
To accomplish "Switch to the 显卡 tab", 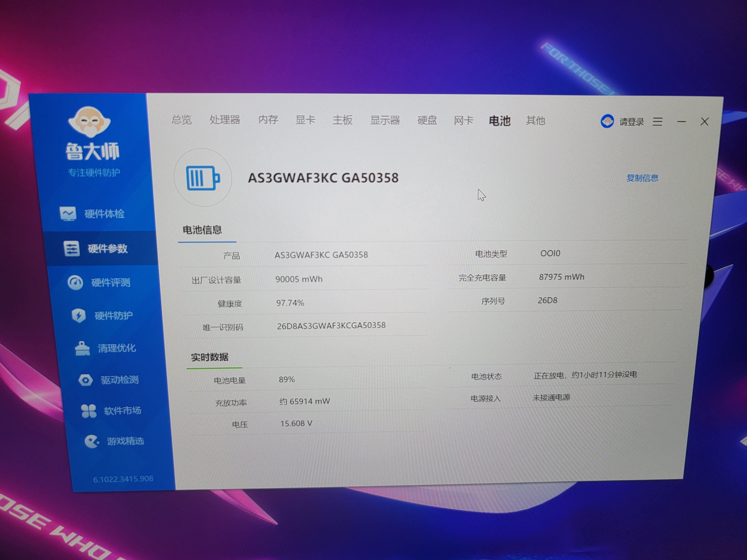I will point(305,120).
